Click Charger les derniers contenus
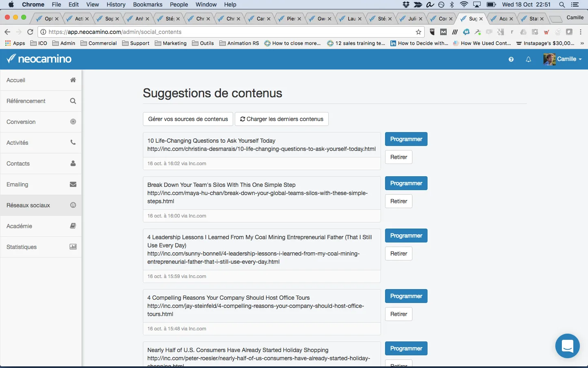Image resolution: width=588 pixels, height=368 pixels. [x=282, y=119]
